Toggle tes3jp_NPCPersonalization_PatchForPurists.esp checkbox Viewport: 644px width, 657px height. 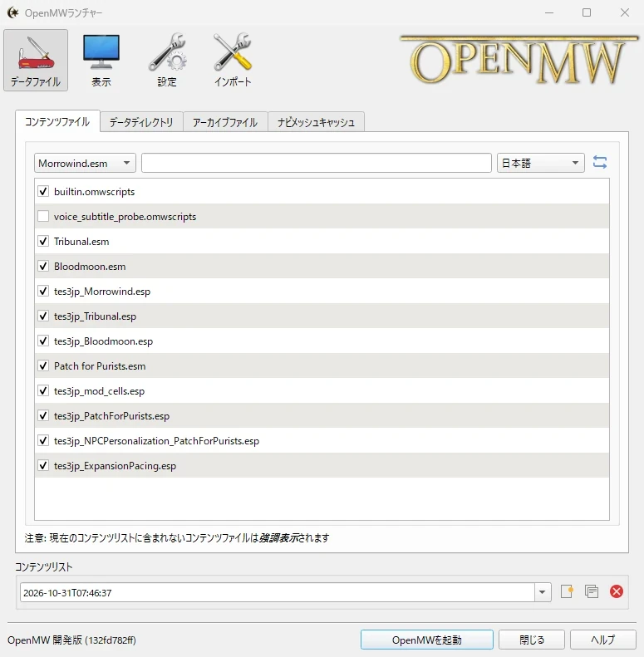pyautogui.click(x=43, y=441)
